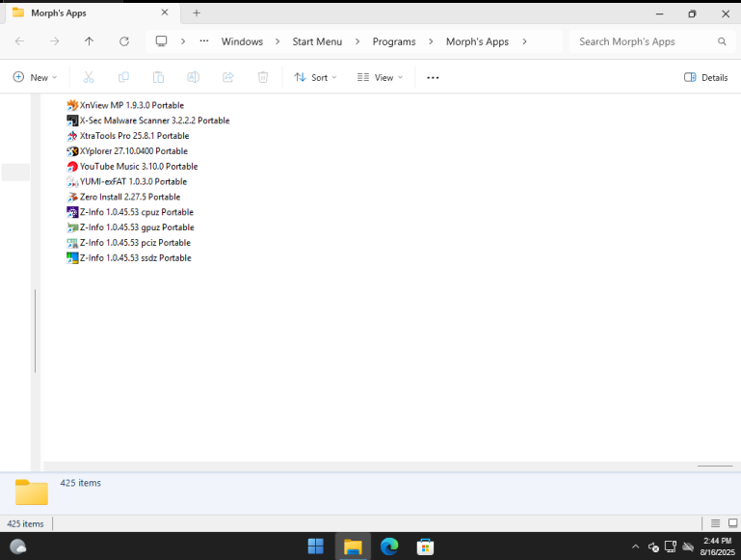Open the View dropdown menu
This screenshot has width=741, height=560.
coord(380,77)
